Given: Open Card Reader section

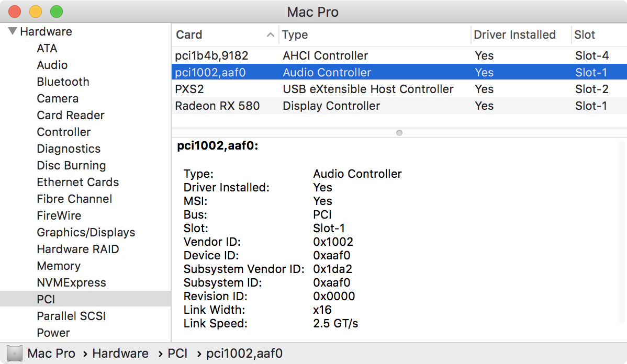Looking at the screenshot, I should (x=70, y=116).
